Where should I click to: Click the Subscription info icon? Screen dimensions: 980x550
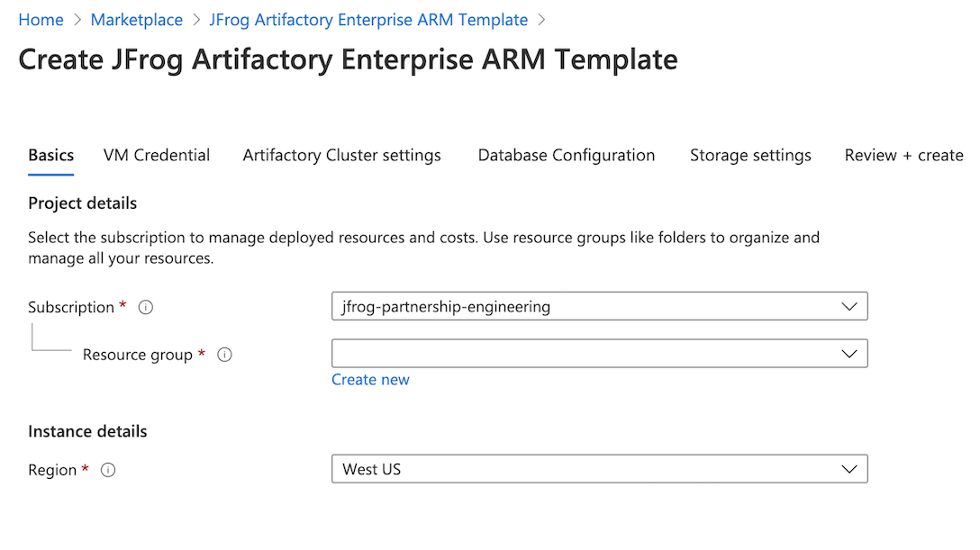[x=146, y=307]
